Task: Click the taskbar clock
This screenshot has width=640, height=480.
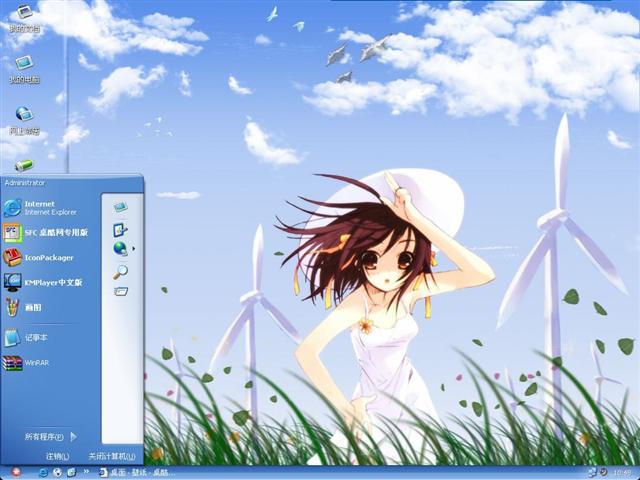Action: (x=622, y=473)
